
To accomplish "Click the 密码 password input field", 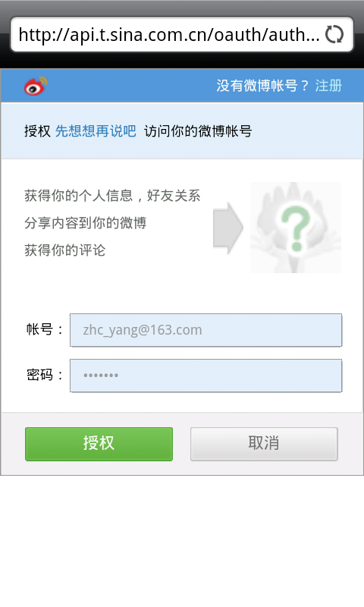I will click(x=206, y=376).
